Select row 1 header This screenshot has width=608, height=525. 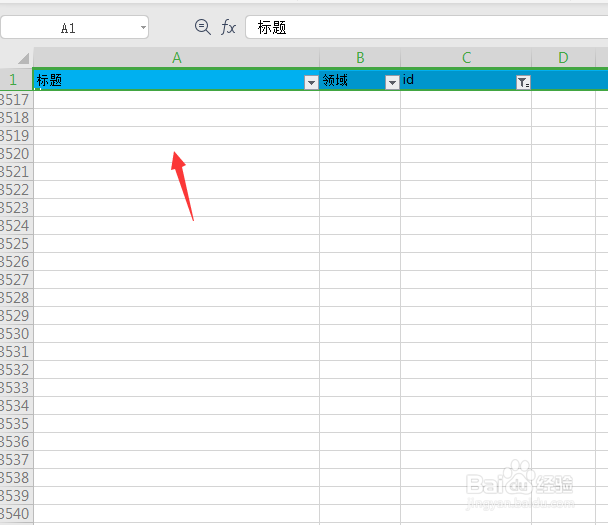point(16,79)
